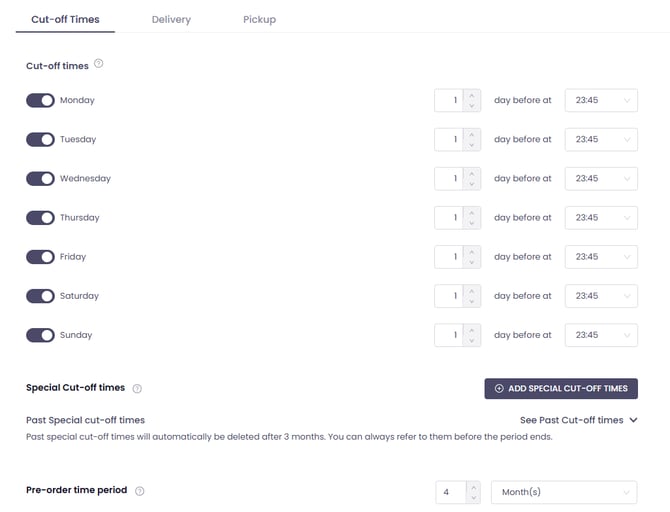Image resolution: width=670 pixels, height=512 pixels.
Task: Show help for Pre-order time period
Action: (x=140, y=491)
